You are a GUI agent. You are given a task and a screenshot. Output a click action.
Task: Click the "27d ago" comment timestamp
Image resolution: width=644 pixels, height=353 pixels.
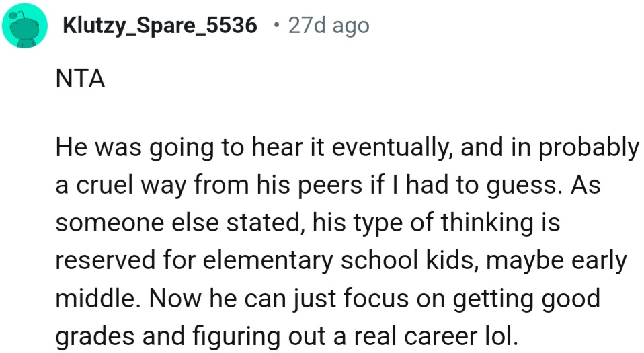[x=328, y=26]
